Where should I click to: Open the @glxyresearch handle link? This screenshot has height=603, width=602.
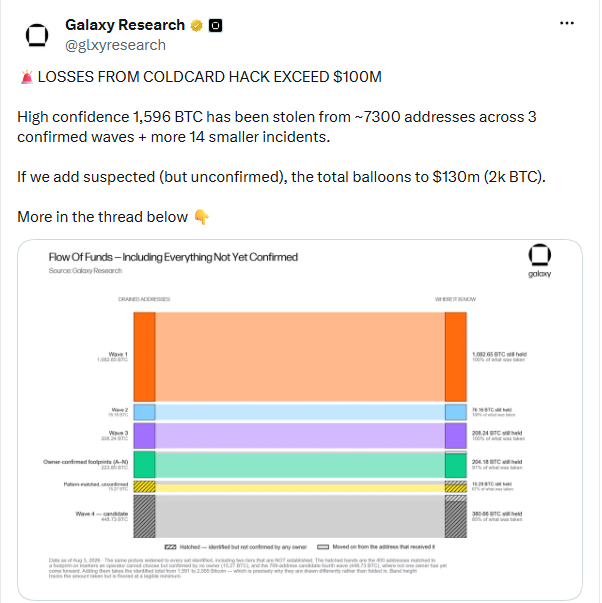[x=115, y=45]
